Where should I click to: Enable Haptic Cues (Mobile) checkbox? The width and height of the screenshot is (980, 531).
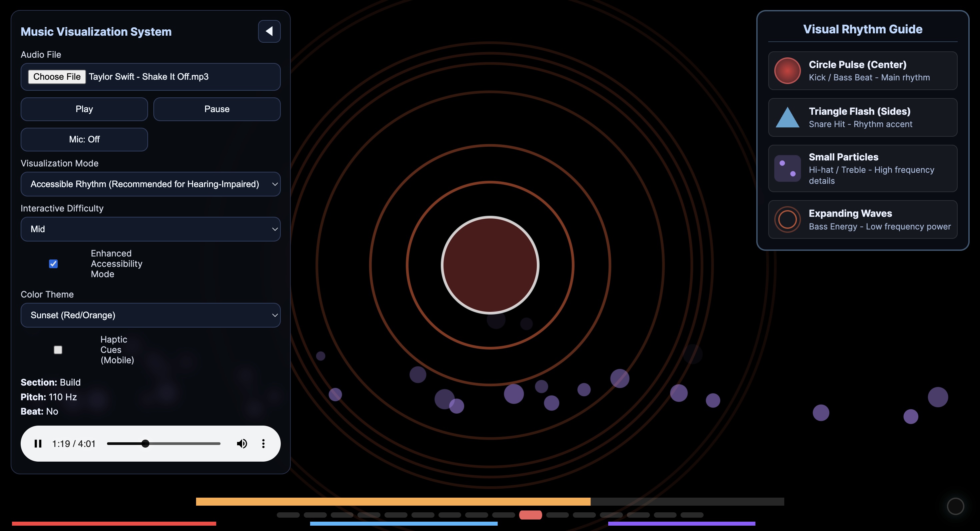tap(58, 350)
